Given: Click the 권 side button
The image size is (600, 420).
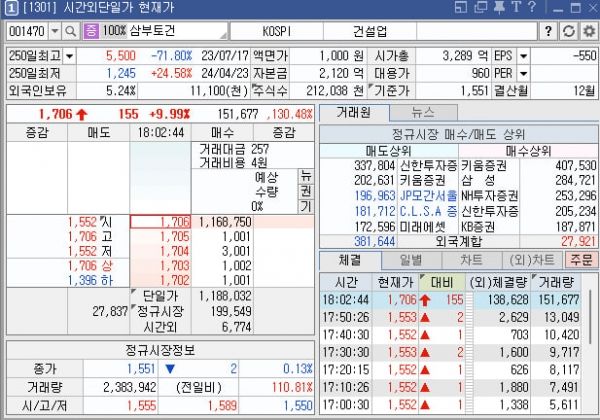Looking at the screenshot, I should coord(305,191).
